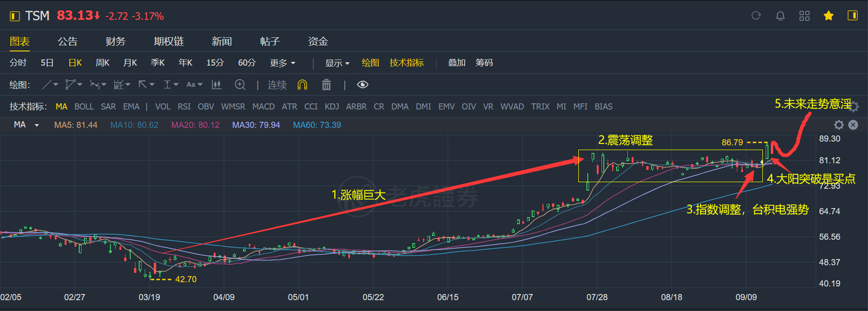
Task: Open the four-square grid layout icon
Action: click(x=804, y=16)
